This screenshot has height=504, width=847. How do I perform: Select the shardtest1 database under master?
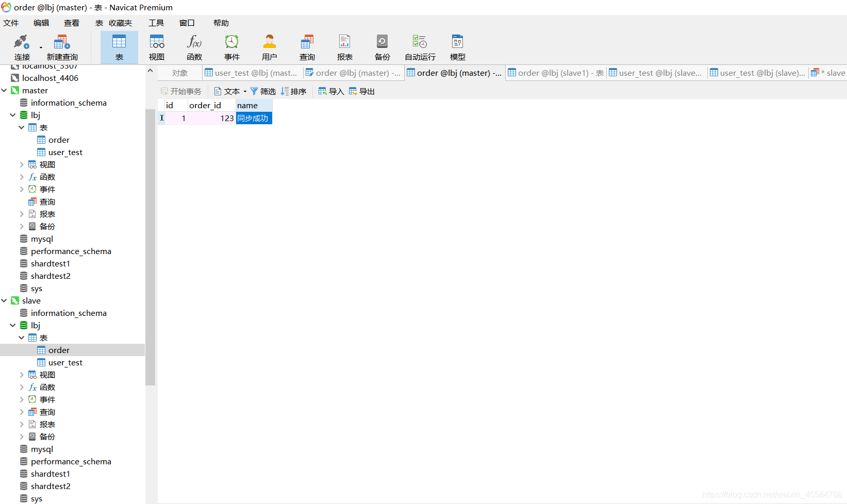click(x=51, y=263)
